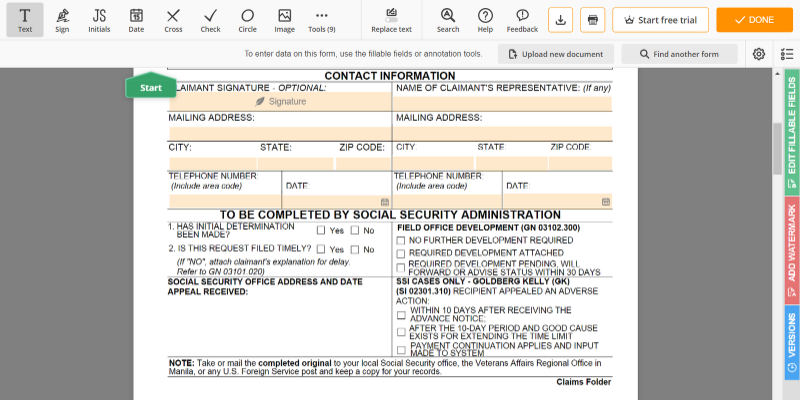Click the DONE button
Image resolution: width=800 pixels, height=400 pixels.
click(755, 20)
